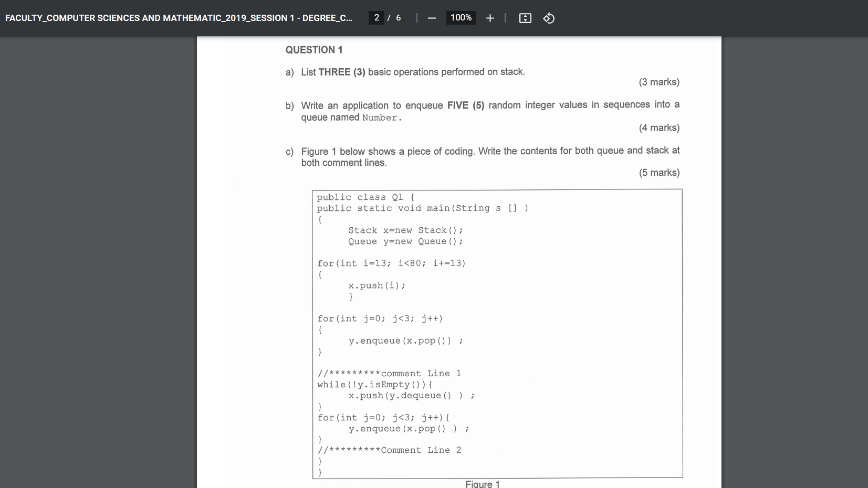Click the 'public class Q1 {' code line

365,197
